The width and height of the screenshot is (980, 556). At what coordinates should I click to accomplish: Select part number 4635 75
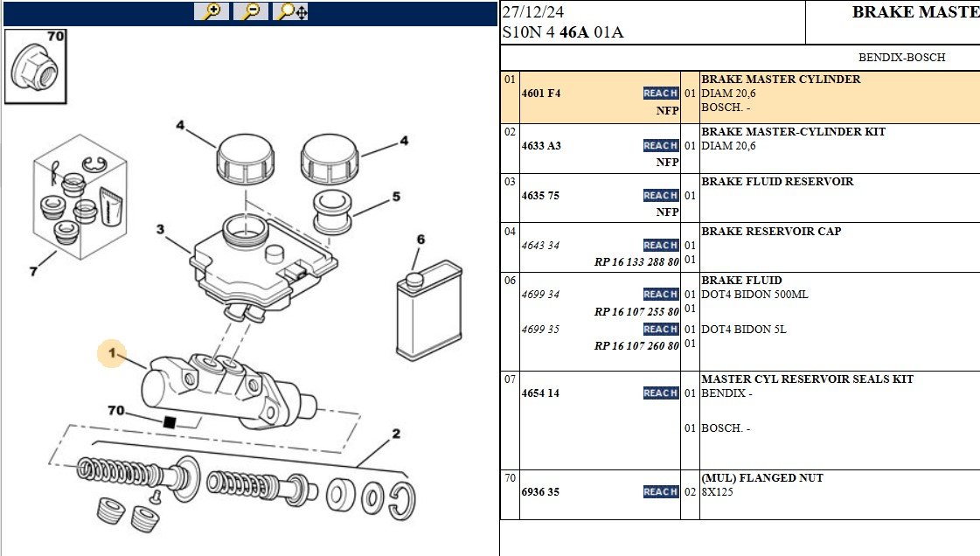pyautogui.click(x=540, y=196)
